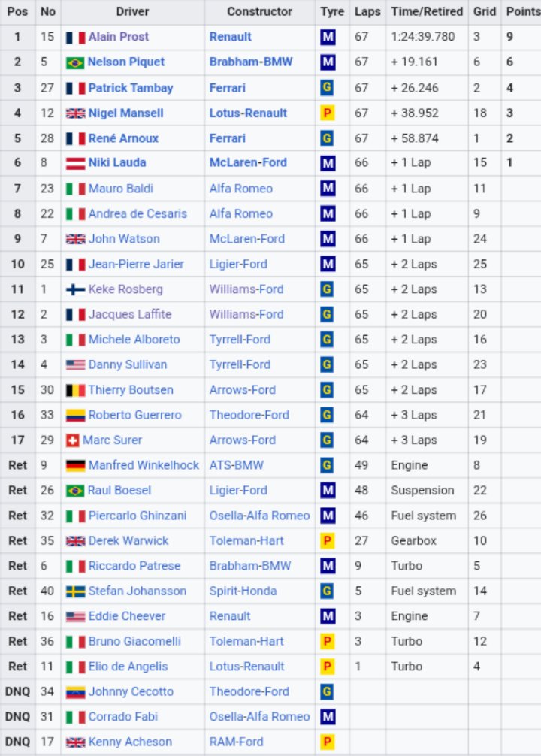Follow the Andrea de Cesaris link
The width and height of the screenshot is (541, 756).
click(x=138, y=213)
